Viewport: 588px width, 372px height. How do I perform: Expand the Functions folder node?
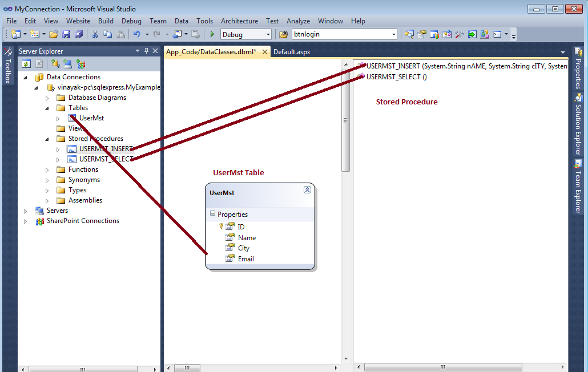(x=47, y=170)
